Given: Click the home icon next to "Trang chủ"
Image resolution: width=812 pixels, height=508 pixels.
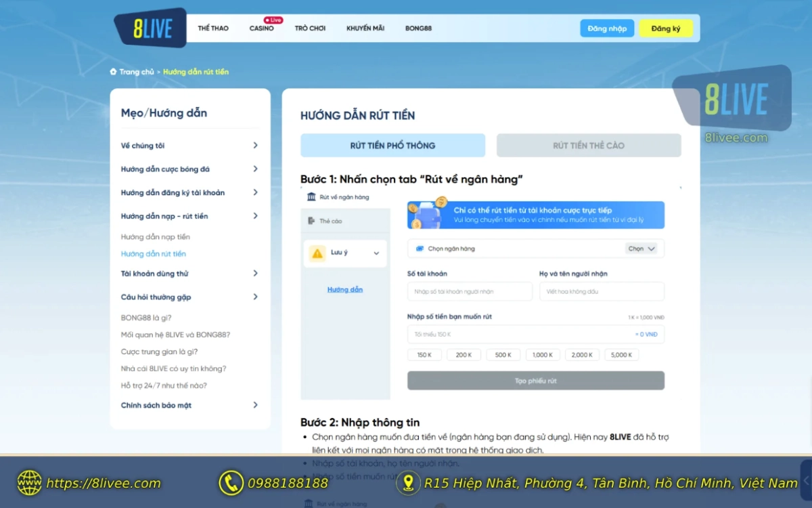Looking at the screenshot, I should [x=112, y=71].
